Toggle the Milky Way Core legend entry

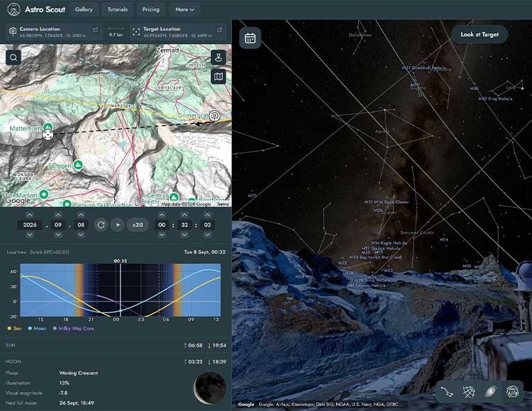coord(73,329)
